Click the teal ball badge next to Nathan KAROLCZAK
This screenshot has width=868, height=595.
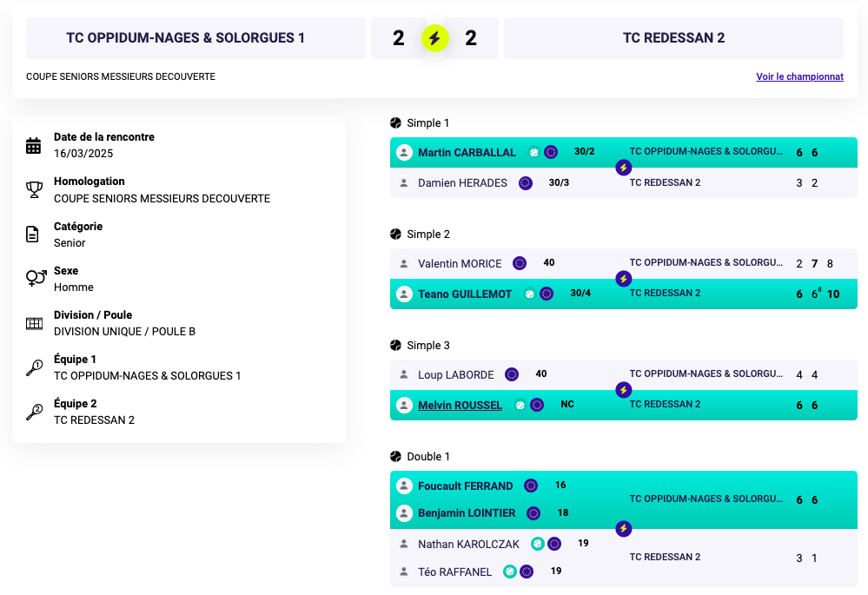click(538, 544)
